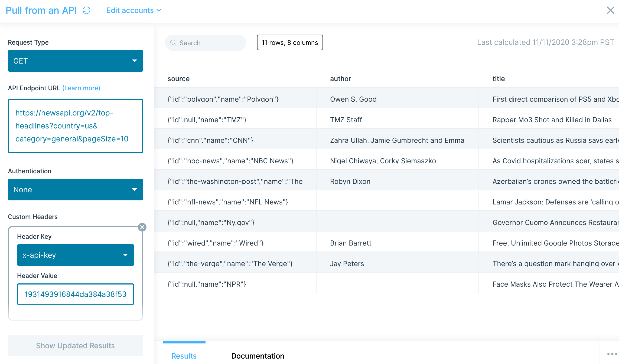The image size is (619, 364).
Task: Remove the custom header with the X icon
Action: [x=142, y=227]
